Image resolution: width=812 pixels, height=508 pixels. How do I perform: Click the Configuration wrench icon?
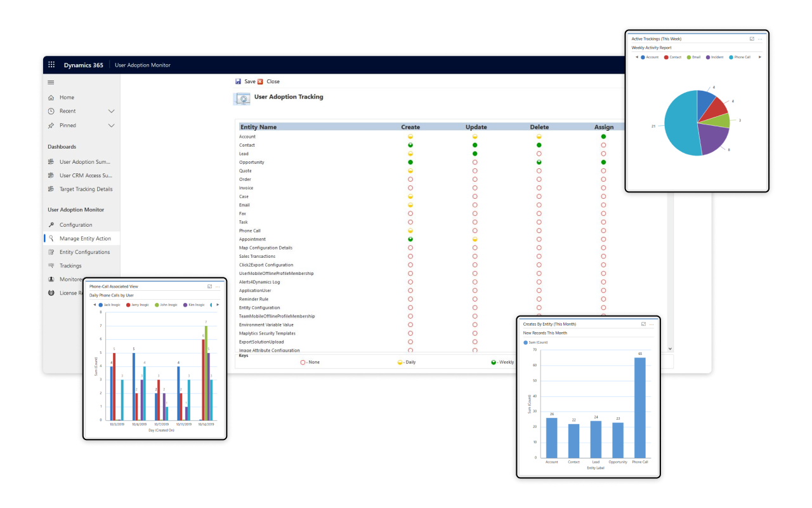click(51, 225)
